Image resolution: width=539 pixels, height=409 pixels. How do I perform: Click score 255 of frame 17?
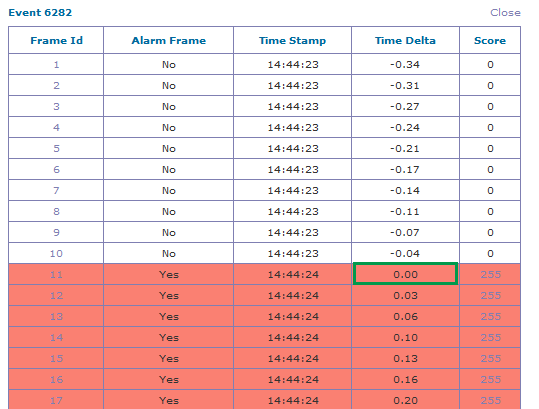[491, 400]
